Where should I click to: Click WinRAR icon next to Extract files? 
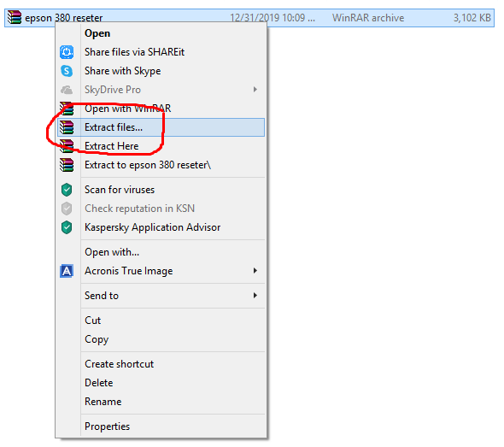tap(67, 127)
